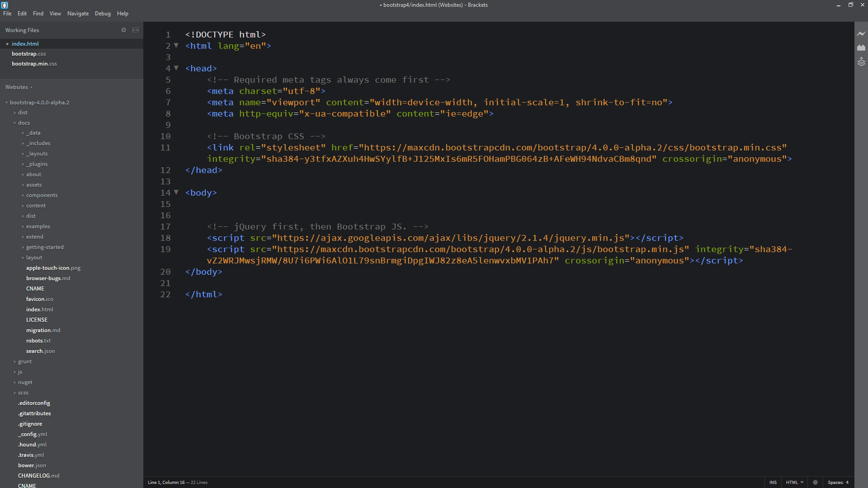Image resolution: width=868 pixels, height=488 pixels.
Task: Open the Edit menu
Action: pyautogui.click(x=22, y=14)
